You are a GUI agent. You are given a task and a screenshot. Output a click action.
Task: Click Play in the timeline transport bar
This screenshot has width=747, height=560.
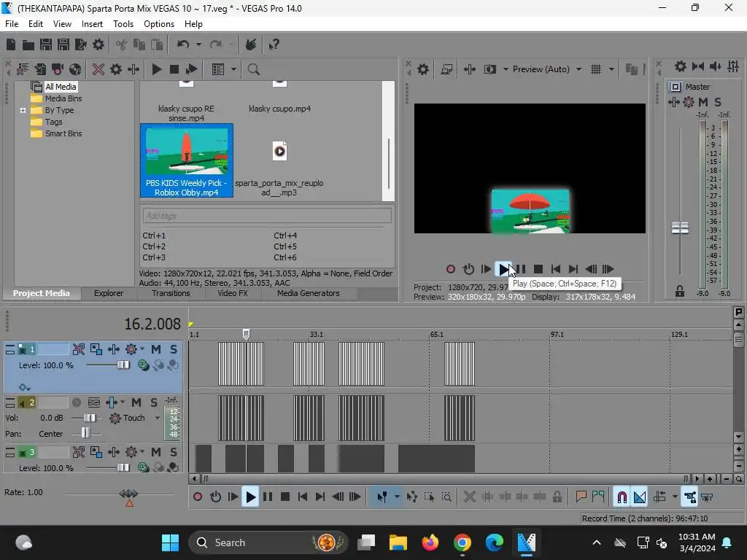[250, 497]
